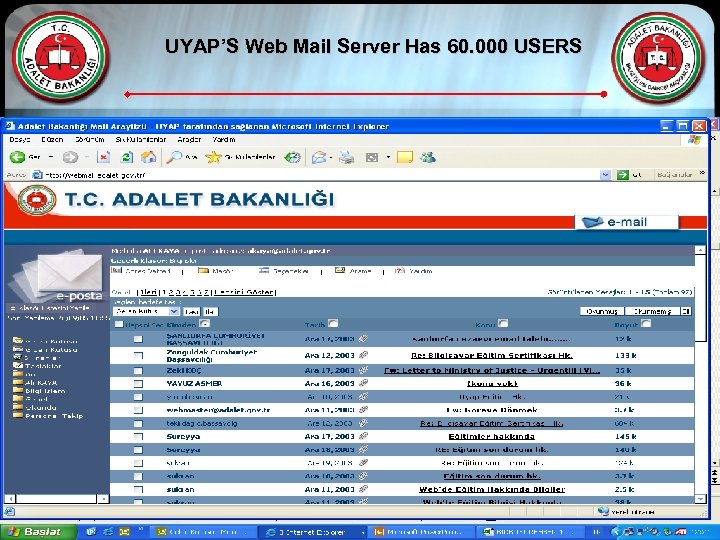The image size is (720, 540).
Task: Open the Başlat start button
Action: (38, 532)
